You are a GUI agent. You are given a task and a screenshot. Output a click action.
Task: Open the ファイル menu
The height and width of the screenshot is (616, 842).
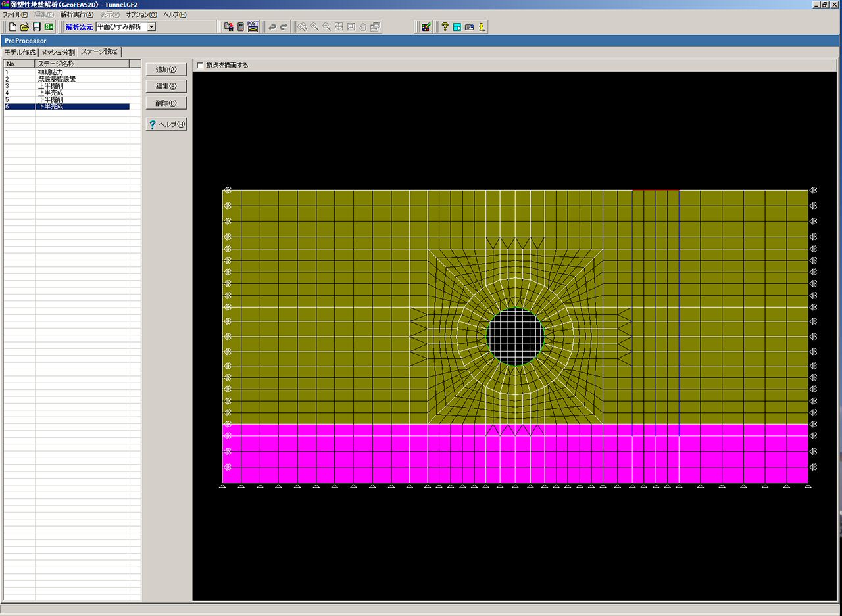pyautogui.click(x=15, y=14)
